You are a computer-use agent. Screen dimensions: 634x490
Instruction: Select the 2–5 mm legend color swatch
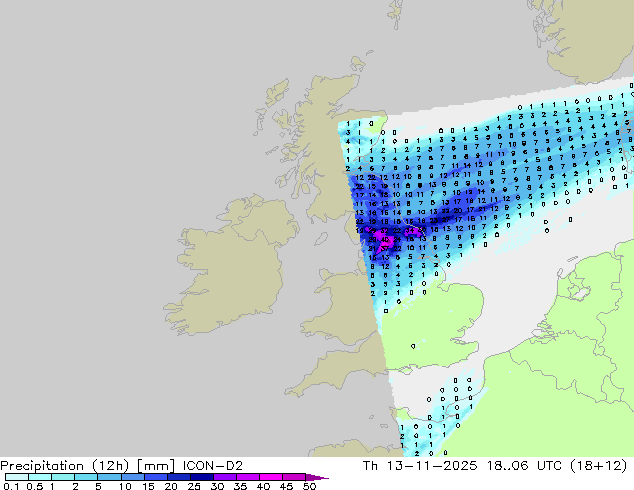click(86, 477)
